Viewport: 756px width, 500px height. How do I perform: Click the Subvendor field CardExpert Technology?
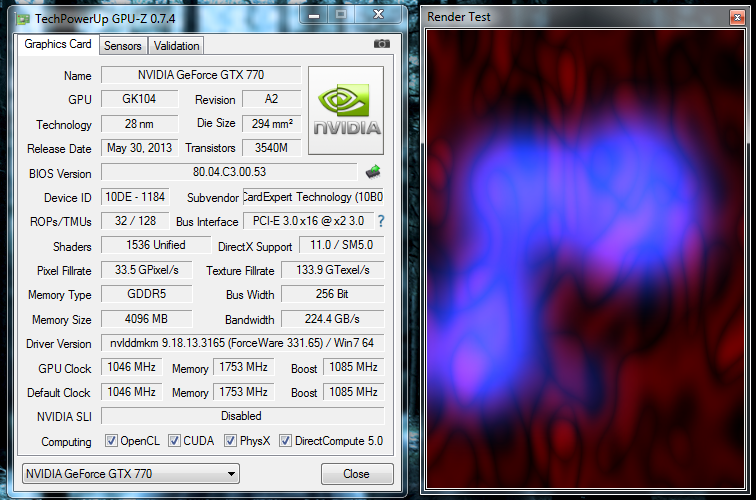point(313,197)
